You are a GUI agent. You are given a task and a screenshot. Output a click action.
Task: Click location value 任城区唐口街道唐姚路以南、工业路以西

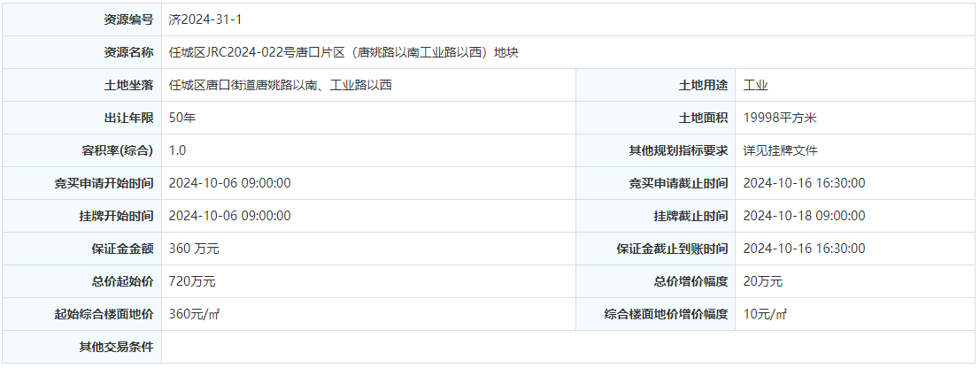tap(280, 86)
